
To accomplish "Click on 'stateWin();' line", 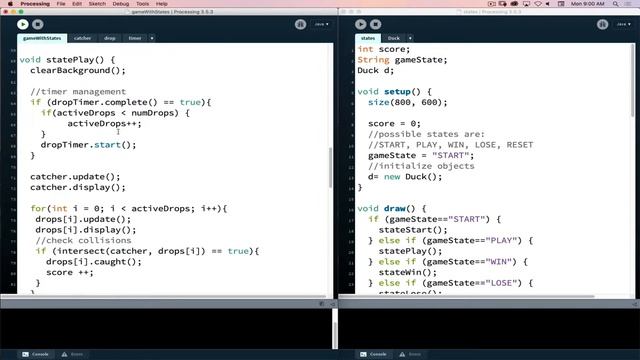I will (408, 272).
